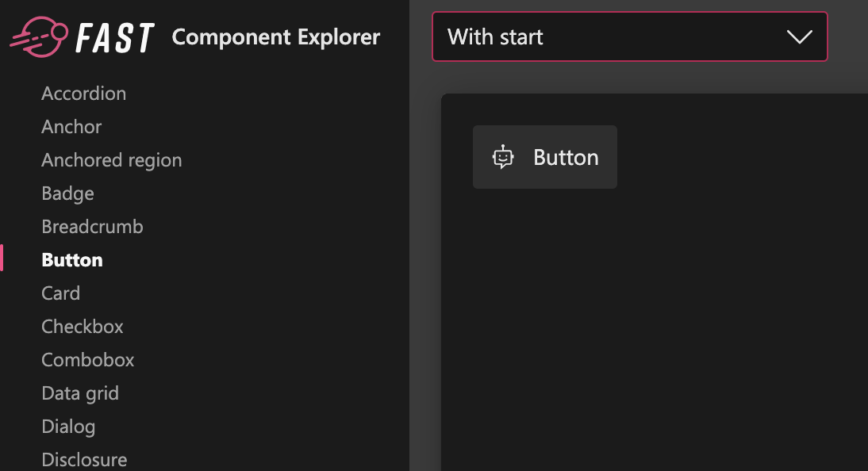868x471 pixels.
Task: Open the With start dropdown chevron
Action: pos(801,36)
